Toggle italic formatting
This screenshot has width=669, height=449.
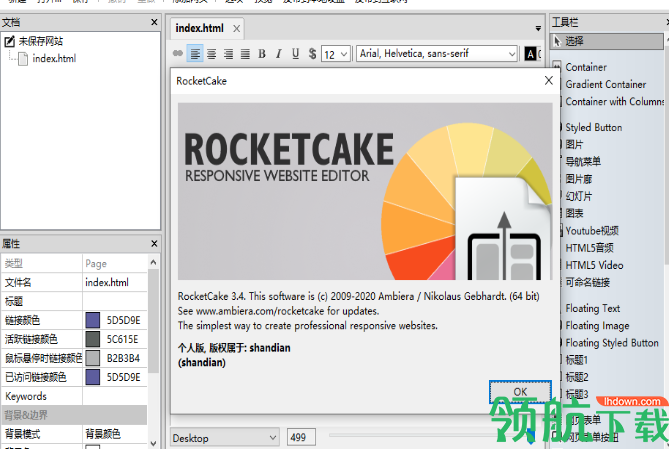pos(279,54)
